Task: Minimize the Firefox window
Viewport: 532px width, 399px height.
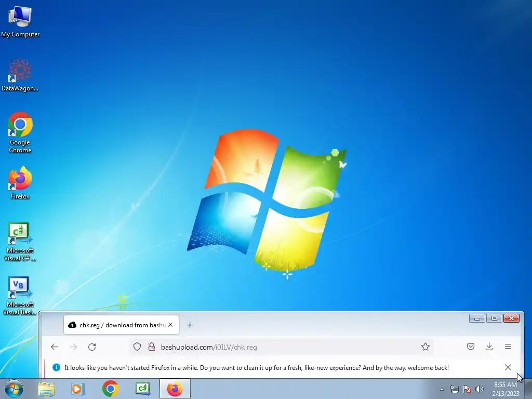Action: [477, 318]
